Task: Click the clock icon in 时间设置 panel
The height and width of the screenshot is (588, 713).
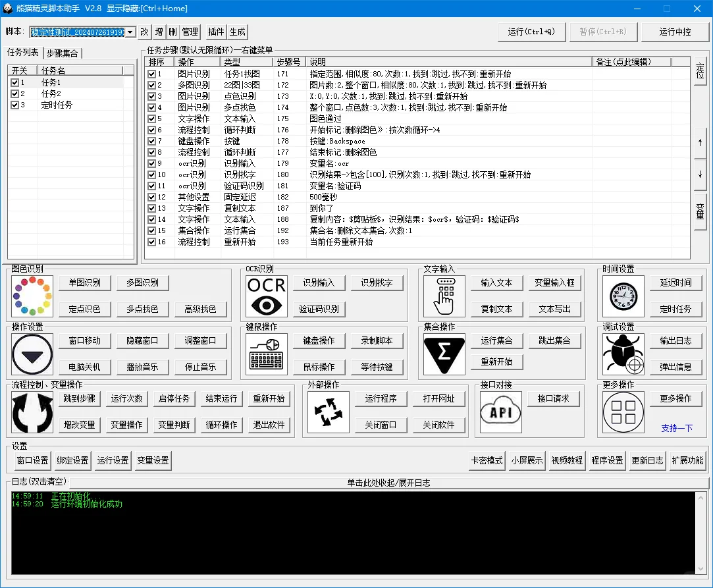Action: coord(622,296)
